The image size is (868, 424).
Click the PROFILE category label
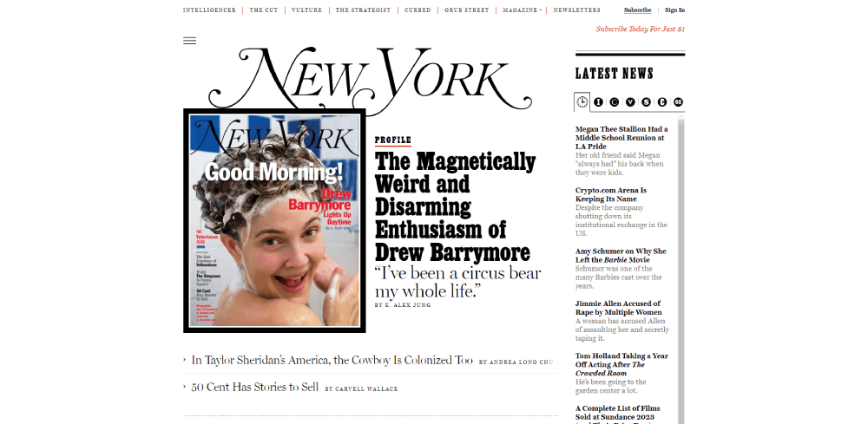click(393, 140)
